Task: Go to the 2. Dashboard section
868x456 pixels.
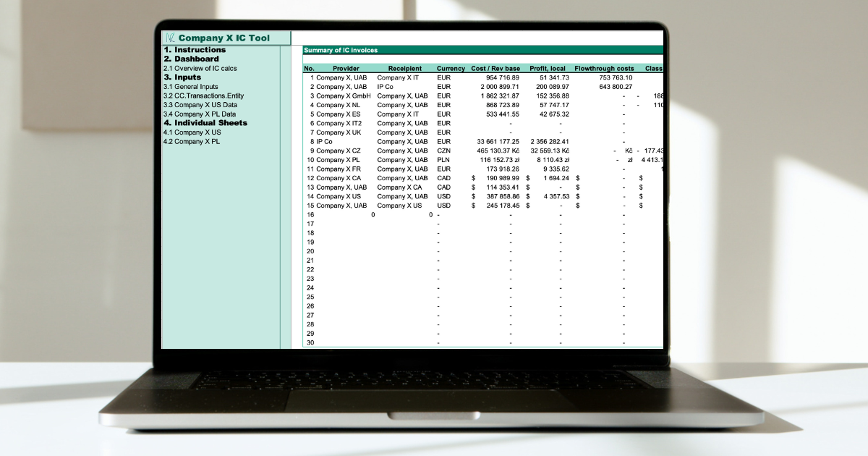Action: 191,59
